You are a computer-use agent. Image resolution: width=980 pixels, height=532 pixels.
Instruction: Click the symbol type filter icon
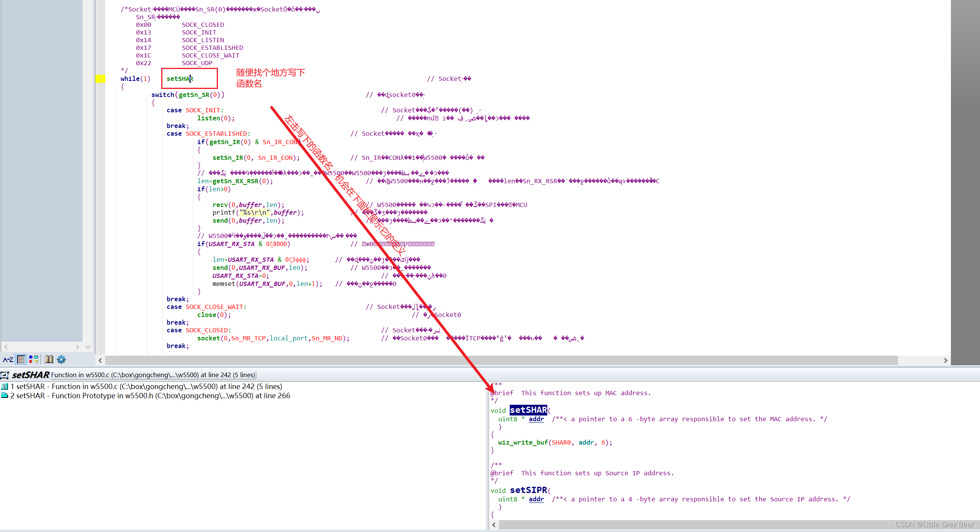point(34,360)
